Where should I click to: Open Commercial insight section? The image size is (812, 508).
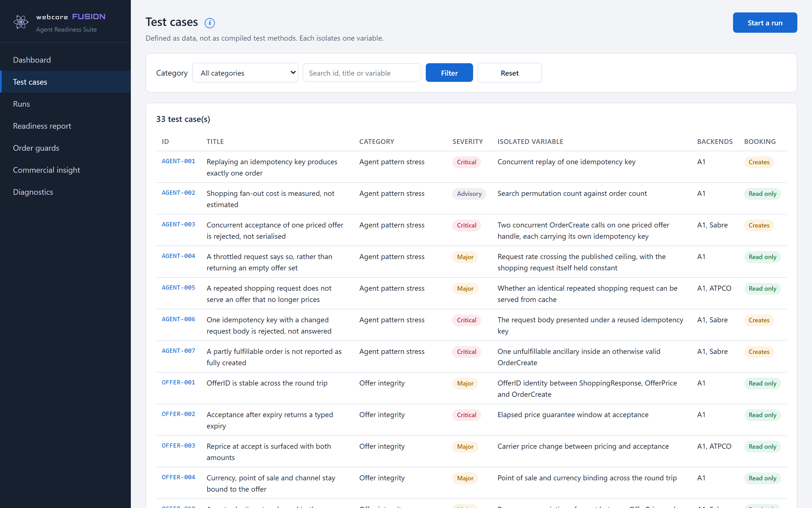(65, 170)
